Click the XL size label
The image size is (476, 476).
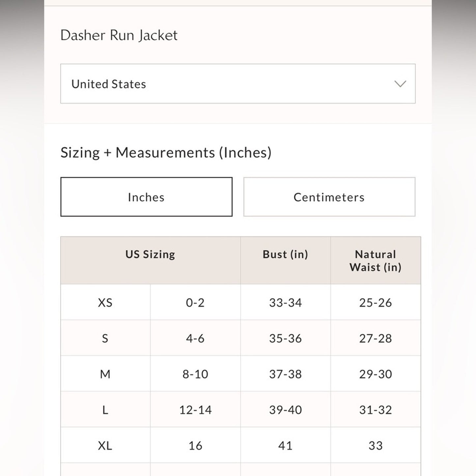pos(105,445)
